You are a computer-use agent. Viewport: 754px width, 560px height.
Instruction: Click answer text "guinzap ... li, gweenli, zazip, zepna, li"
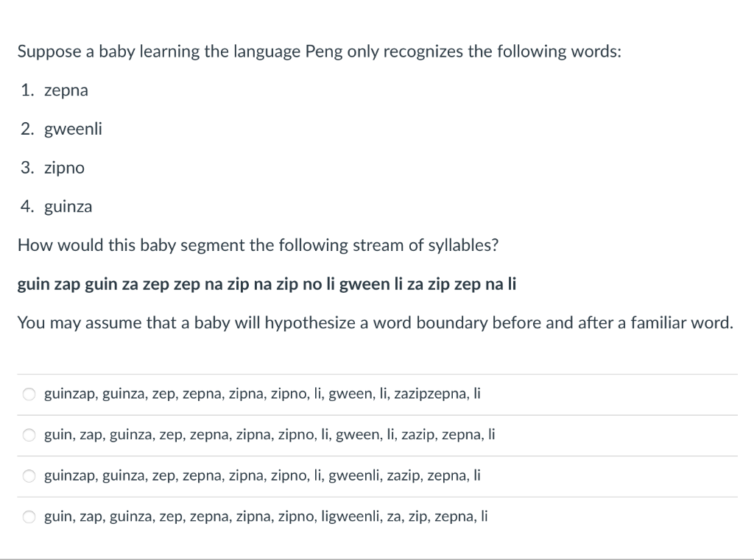(x=262, y=475)
